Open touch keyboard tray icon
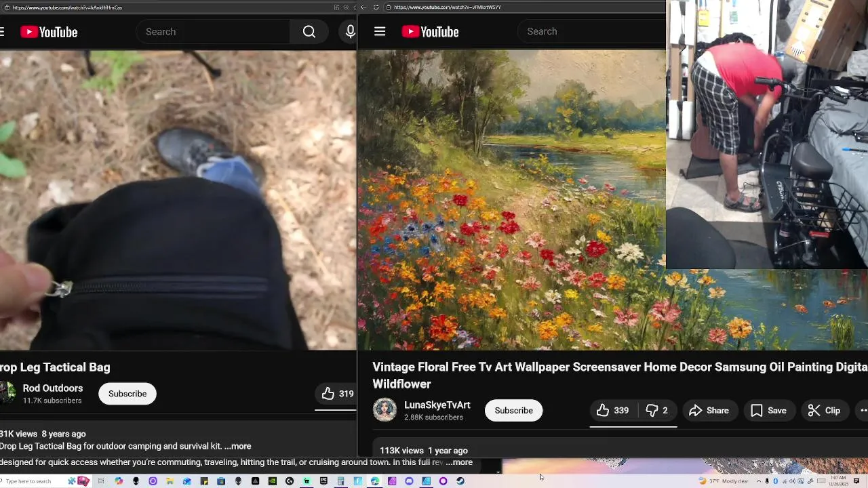 tap(821, 481)
